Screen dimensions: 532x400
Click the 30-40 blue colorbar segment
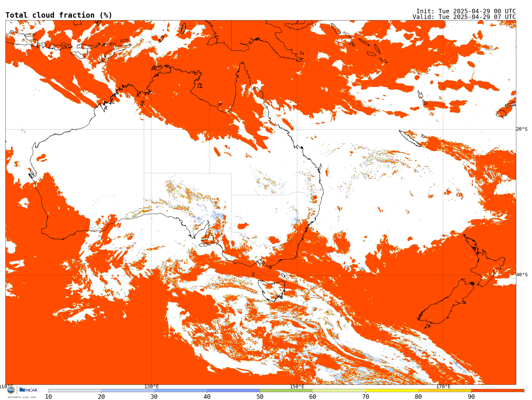point(181,391)
